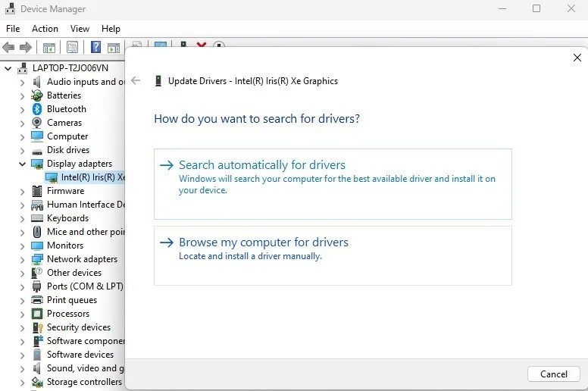This screenshot has width=588, height=391.
Task: Click the Ports (COM & LPT) icon
Action: click(x=36, y=286)
